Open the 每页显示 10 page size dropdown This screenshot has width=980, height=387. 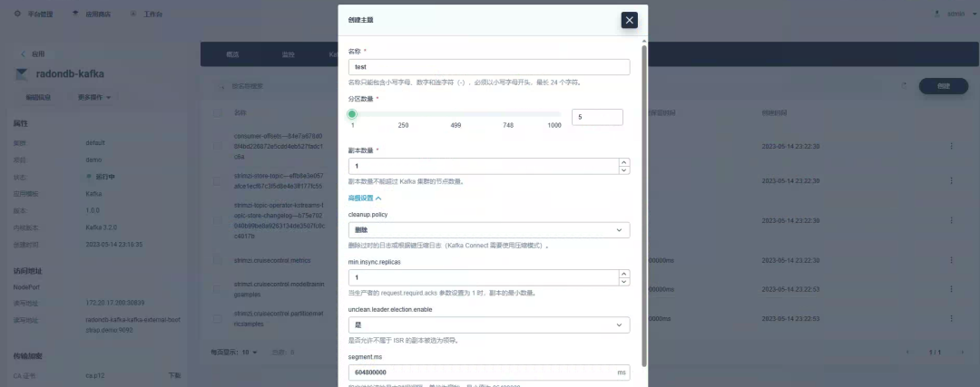point(234,353)
